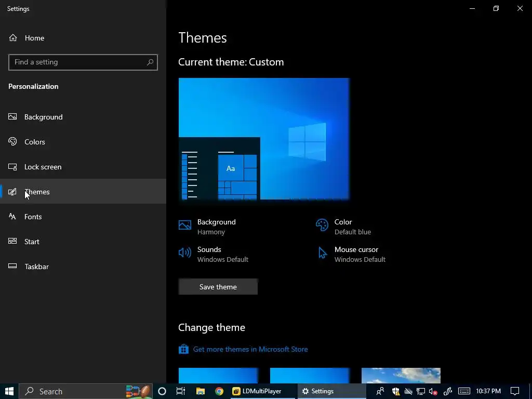Open Task View on taskbar
The image size is (532, 399).
pos(181,391)
